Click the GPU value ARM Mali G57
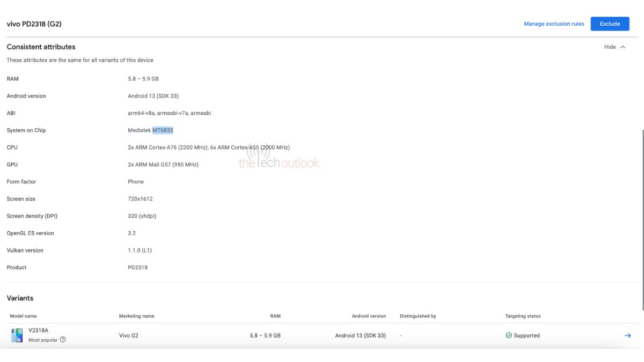The height and width of the screenshot is (362, 644). pos(163,165)
